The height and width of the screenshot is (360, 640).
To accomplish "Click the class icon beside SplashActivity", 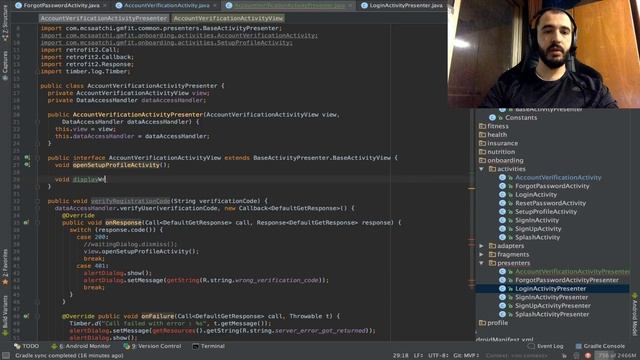I will tap(502, 238).
